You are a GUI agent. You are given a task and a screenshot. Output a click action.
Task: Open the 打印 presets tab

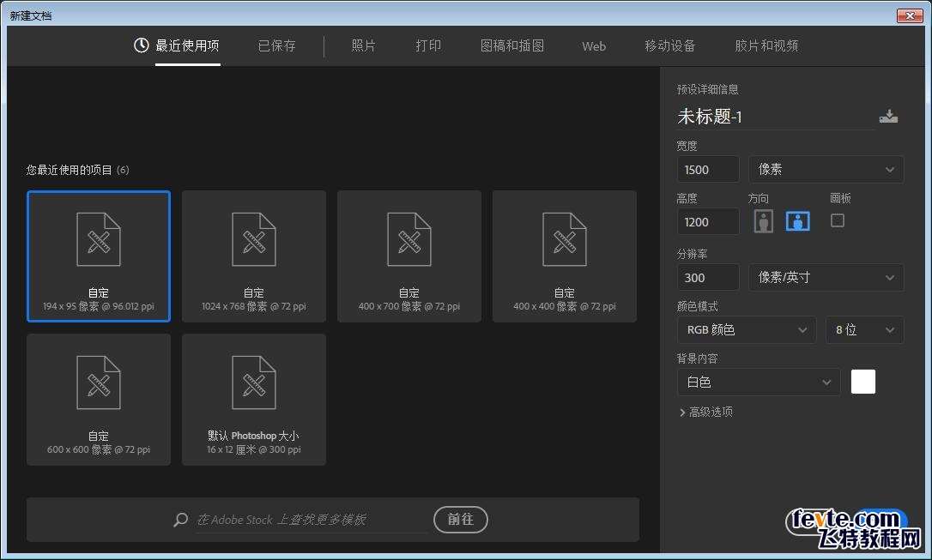click(x=428, y=45)
